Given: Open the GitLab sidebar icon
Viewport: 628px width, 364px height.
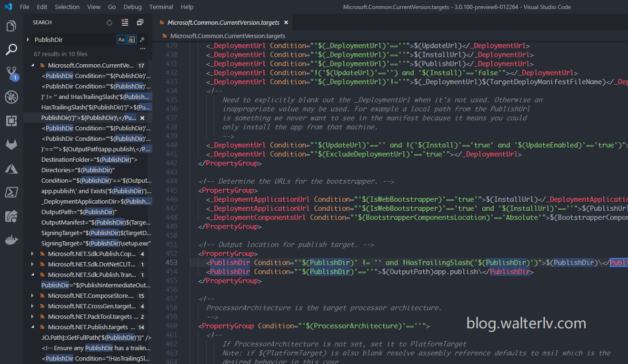Looking at the screenshot, I should coord(11,145).
